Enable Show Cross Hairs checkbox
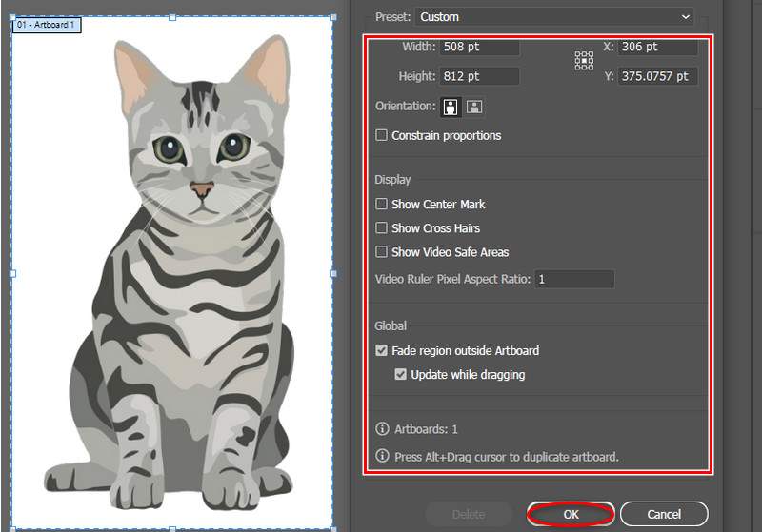This screenshot has height=532, width=762. 382,227
